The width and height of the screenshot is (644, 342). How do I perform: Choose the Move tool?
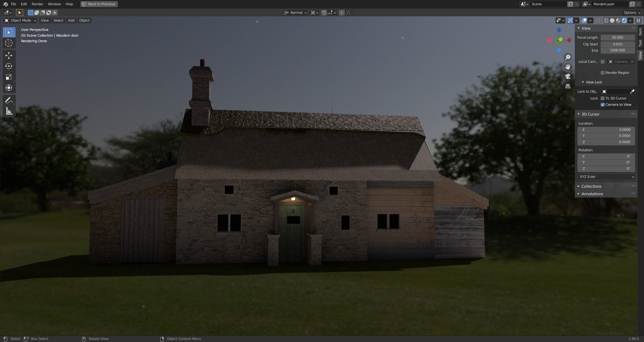coord(9,55)
